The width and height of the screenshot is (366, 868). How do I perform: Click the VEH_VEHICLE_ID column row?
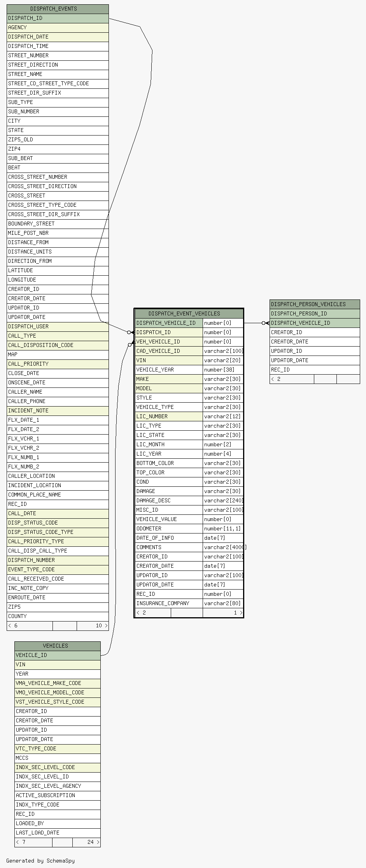pyautogui.click(x=169, y=342)
